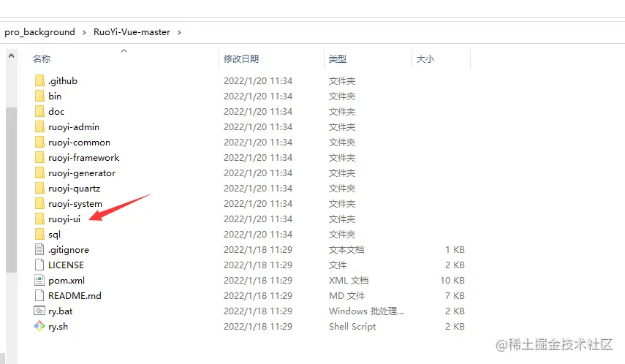The width and height of the screenshot is (625, 364).
Task: Select the ruoyi-quartz file name text
Action: pyautogui.click(x=74, y=188)
